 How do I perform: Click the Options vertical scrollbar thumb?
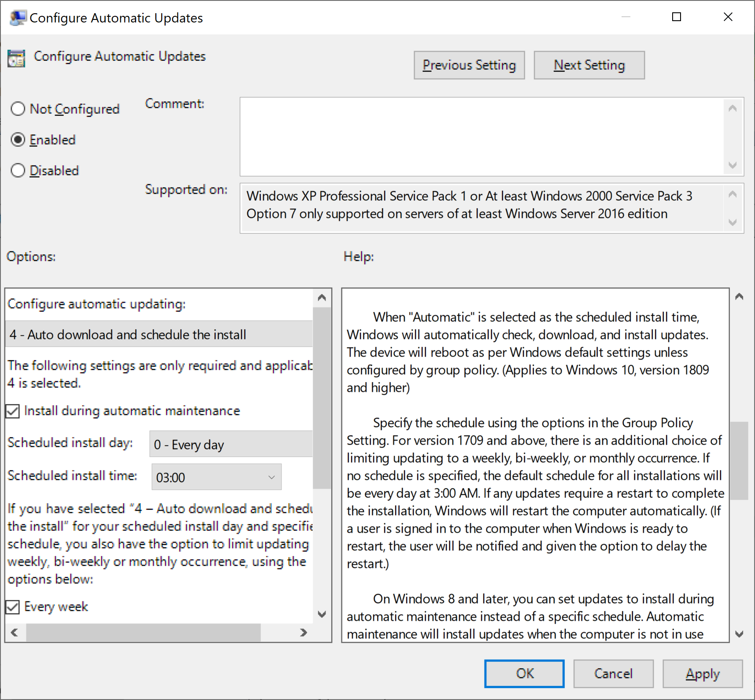click(322, 398)
